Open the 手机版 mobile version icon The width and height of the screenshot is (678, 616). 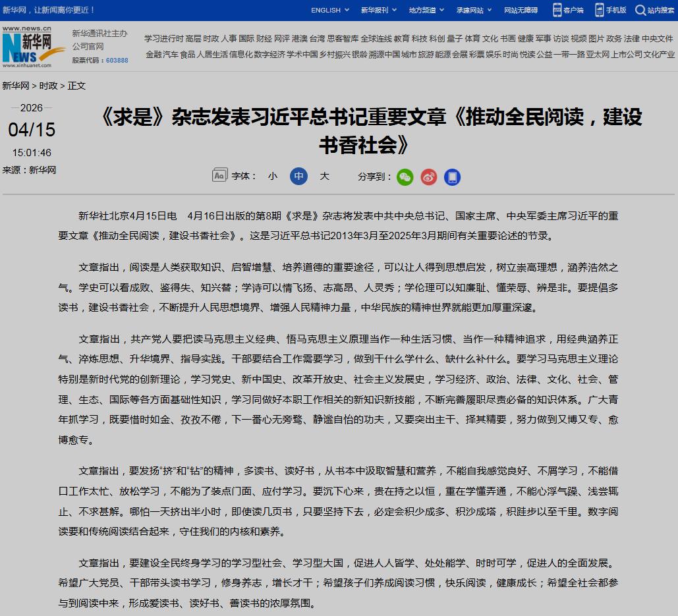point(600,10)
